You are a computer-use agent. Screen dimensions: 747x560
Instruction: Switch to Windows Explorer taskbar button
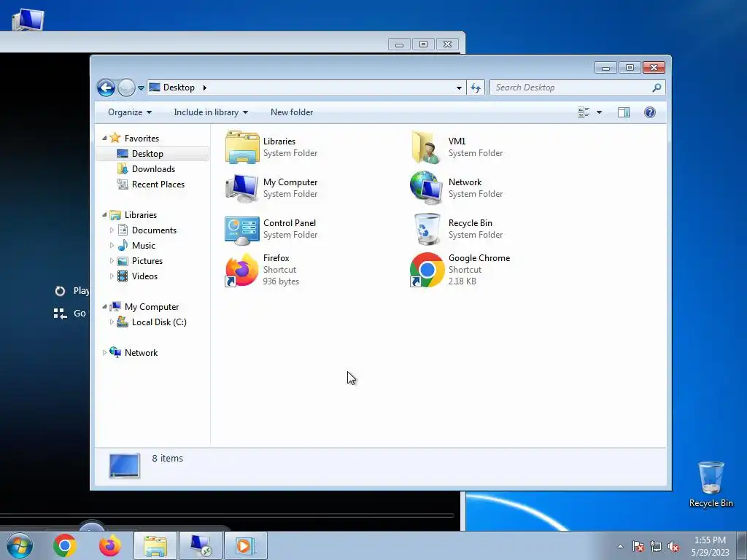(155, 545)
